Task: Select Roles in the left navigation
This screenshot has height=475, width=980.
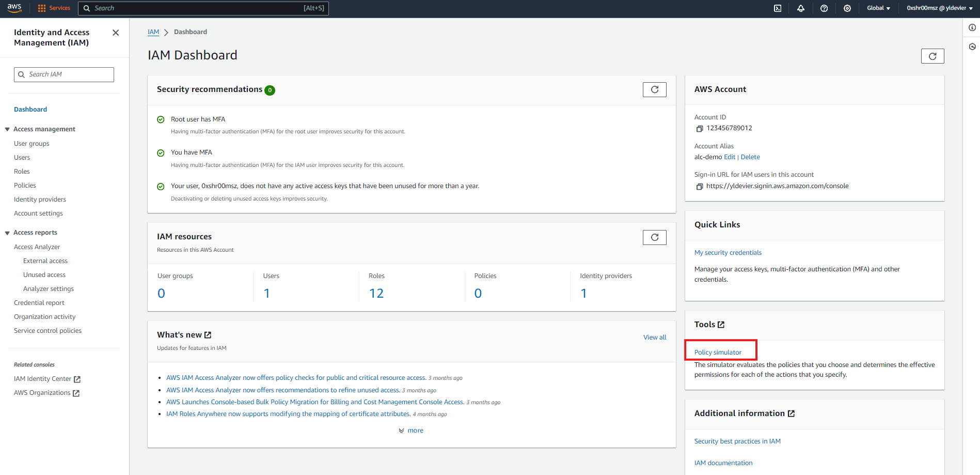Action: click(22, 172)
